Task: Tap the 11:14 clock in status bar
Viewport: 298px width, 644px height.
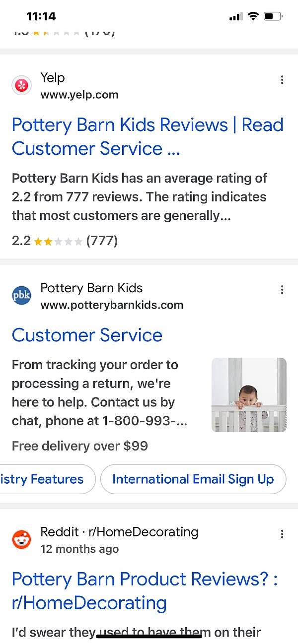Action: (41, 16)
